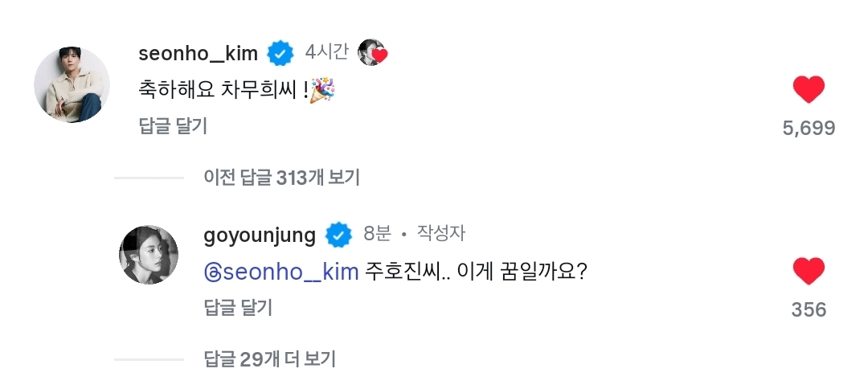This screenshot has height=389, width=868.
Task: Toggle the like heart on goyounjung's reply
Action: pos(809,272)
